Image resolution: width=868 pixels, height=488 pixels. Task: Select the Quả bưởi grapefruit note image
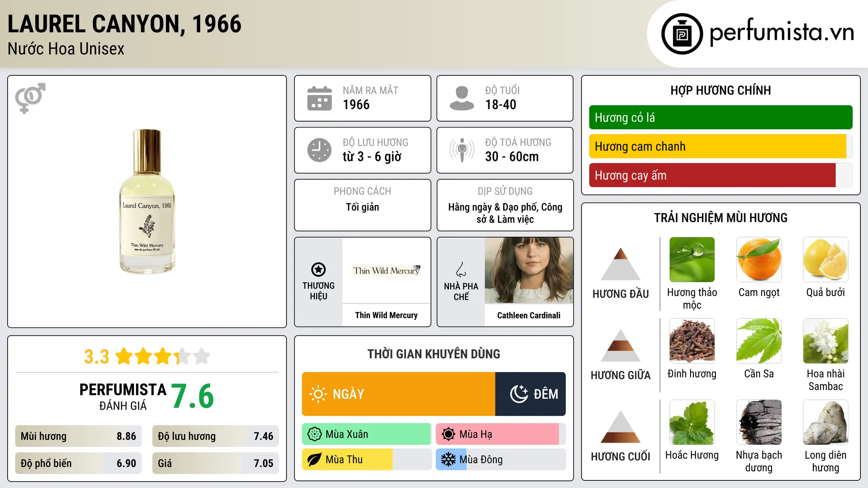[x=826, y=260]
